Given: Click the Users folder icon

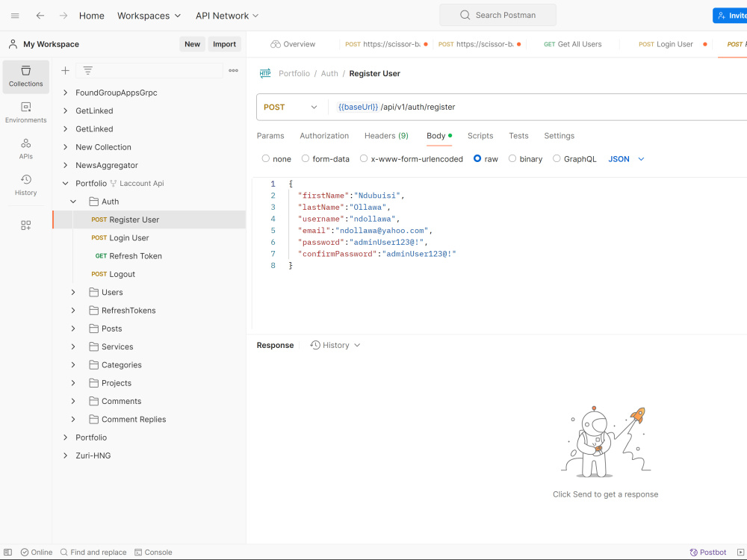Looking at the screenshot, I should (x=94, y=292).
